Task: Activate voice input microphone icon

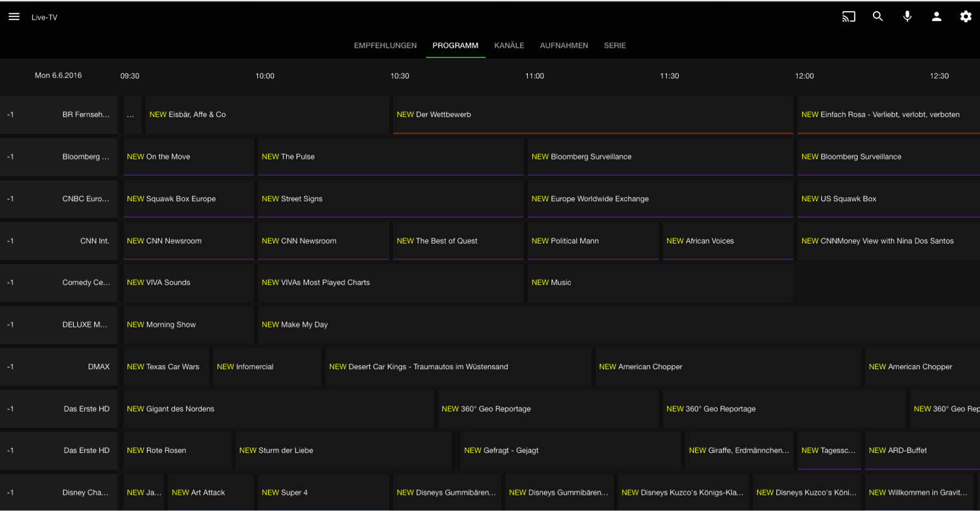Action: point(907,17)
